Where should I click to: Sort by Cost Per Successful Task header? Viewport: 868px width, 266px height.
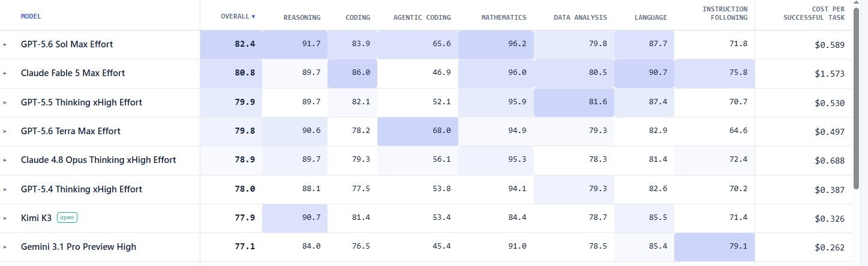(813, 13)
